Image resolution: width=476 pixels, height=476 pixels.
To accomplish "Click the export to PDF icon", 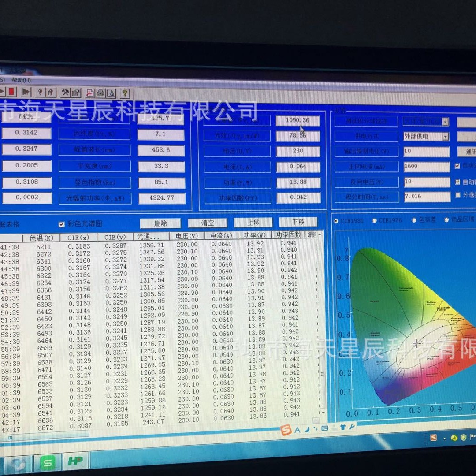I will point(90,93).
